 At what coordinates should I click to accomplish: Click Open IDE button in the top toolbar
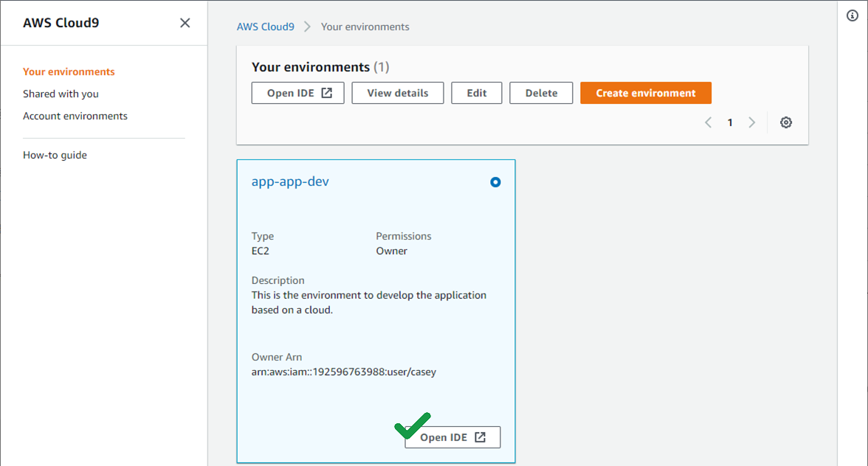pos(298,93)
